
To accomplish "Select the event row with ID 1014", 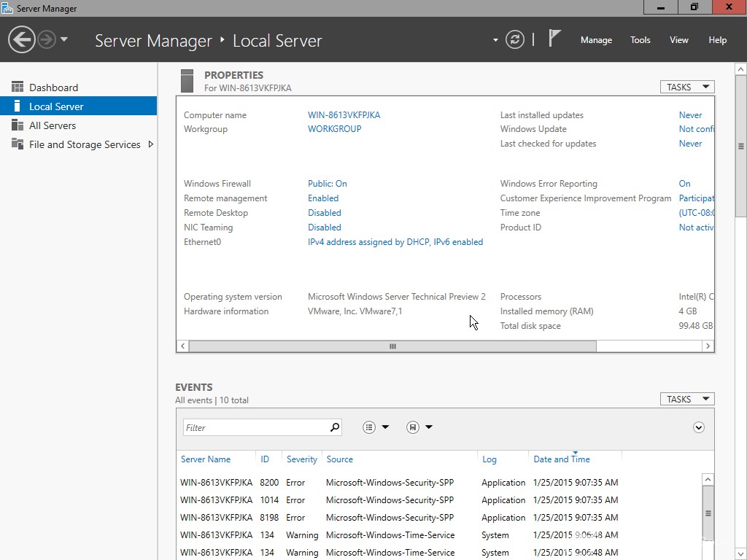I will tap(399, 500).
